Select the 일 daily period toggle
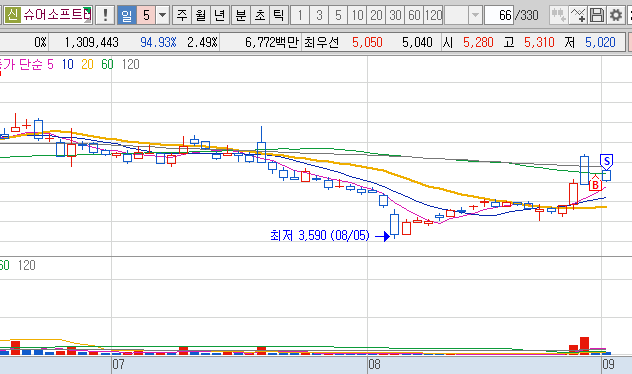This screenshot has width=632, height=374. pyautogui.click(x=127, y=15)
